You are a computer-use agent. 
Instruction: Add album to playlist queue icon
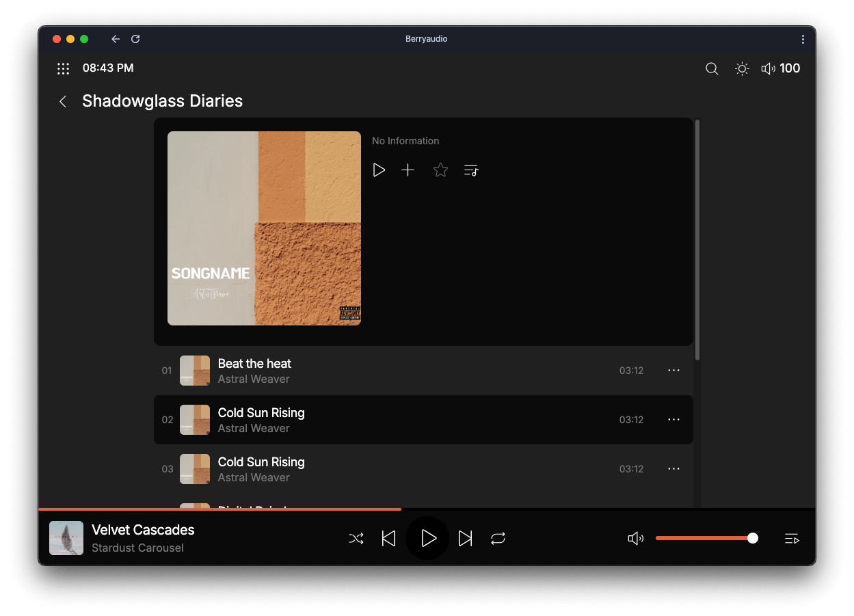[x=471, y=170]
